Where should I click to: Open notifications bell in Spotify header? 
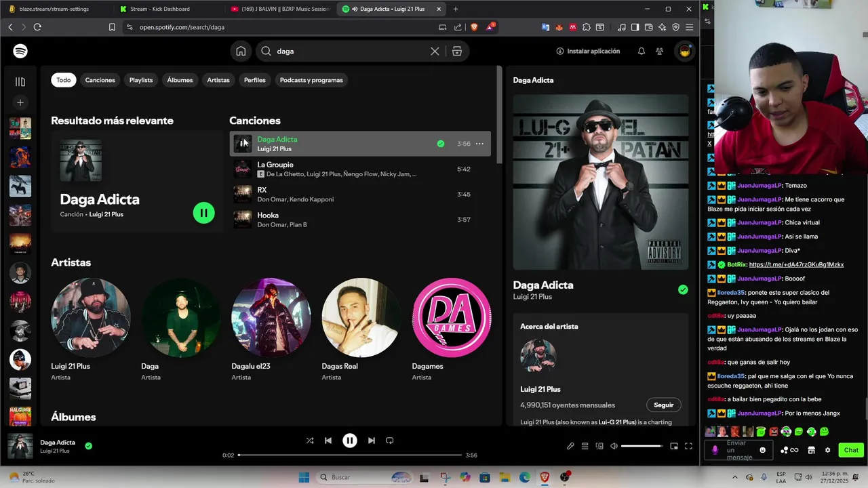pos(642,51)
